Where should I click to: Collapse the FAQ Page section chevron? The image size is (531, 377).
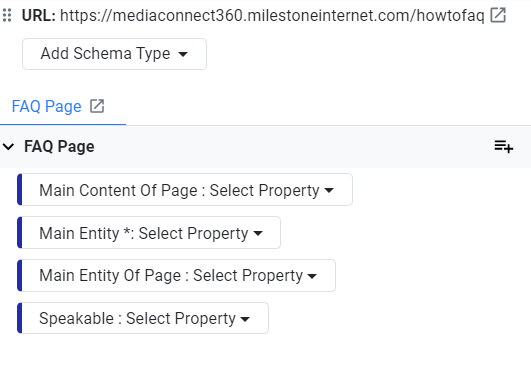(x=8, y=147)
